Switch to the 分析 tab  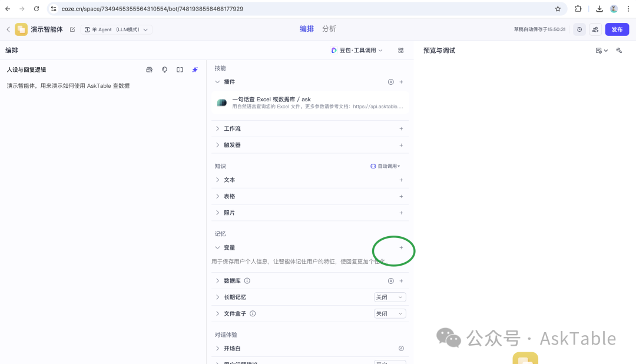pos(328,28)
